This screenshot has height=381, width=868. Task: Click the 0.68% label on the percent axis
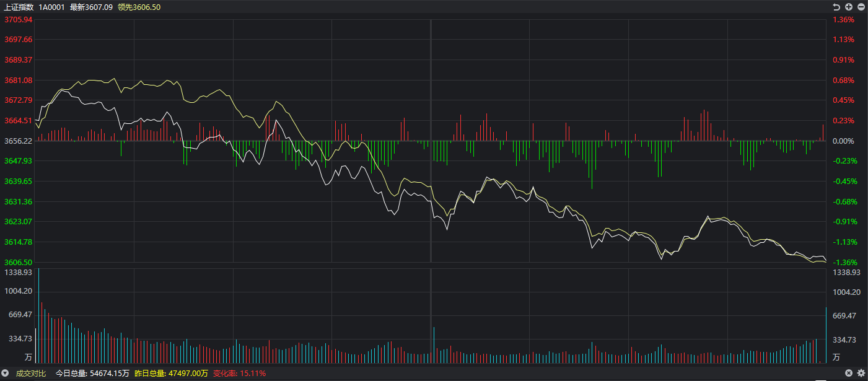tap(843, 81)
